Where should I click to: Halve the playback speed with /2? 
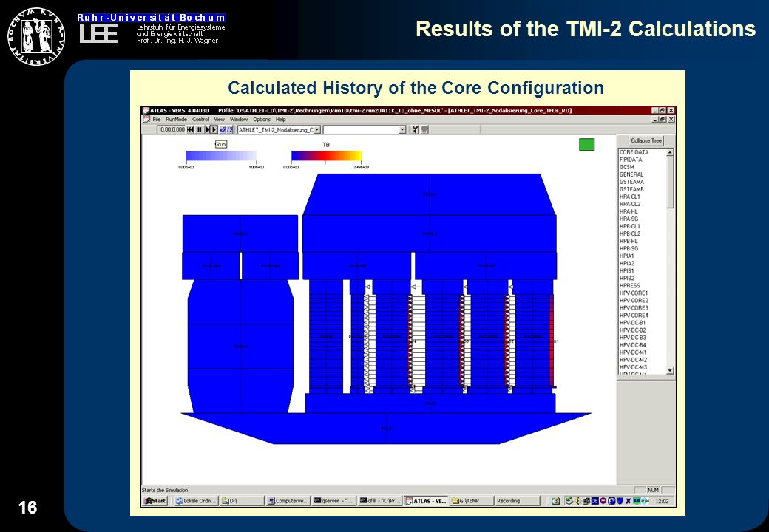coord(230,129)
